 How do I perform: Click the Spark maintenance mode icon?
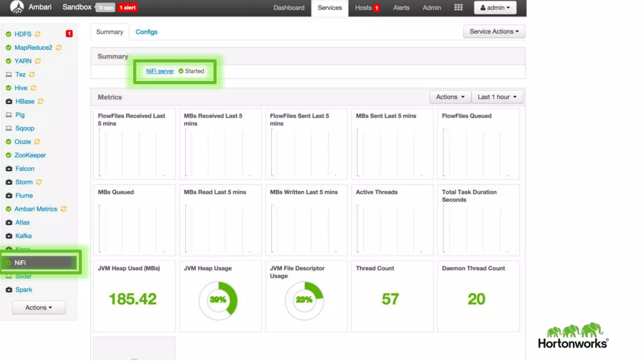tap(9, 290)
